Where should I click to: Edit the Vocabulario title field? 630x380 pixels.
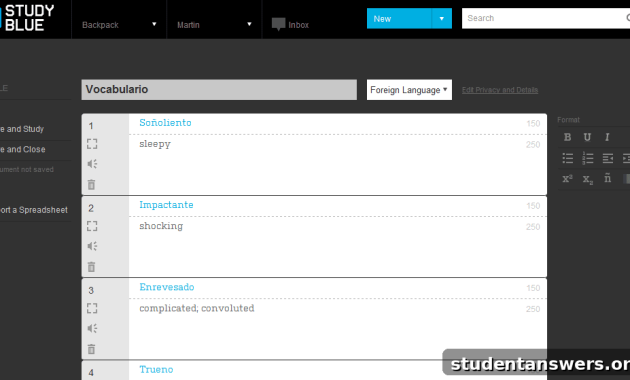coord(219,90)
